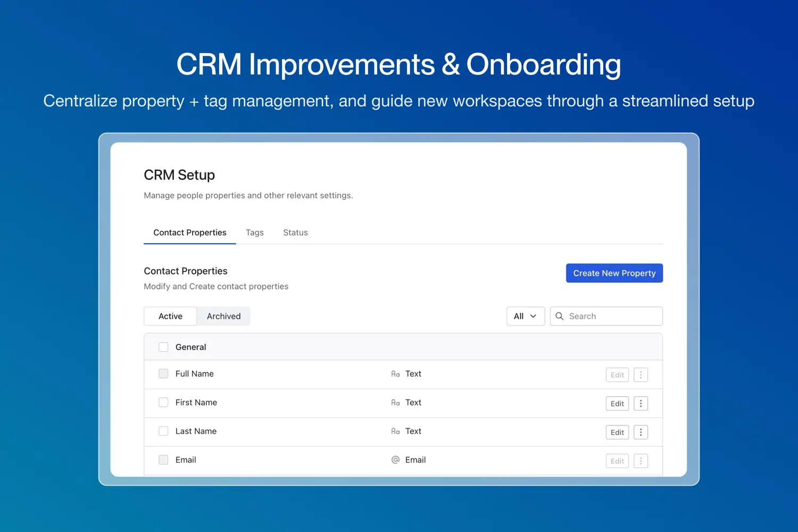Open three-dot menu for First Name row
Viewport: 798px width, 532px height.
pos(641,404)
